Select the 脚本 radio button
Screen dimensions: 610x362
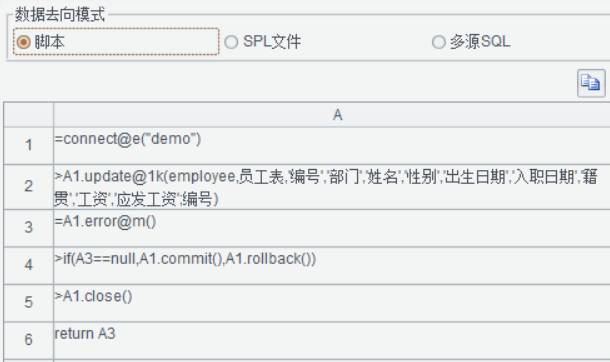tap(23, 42)
